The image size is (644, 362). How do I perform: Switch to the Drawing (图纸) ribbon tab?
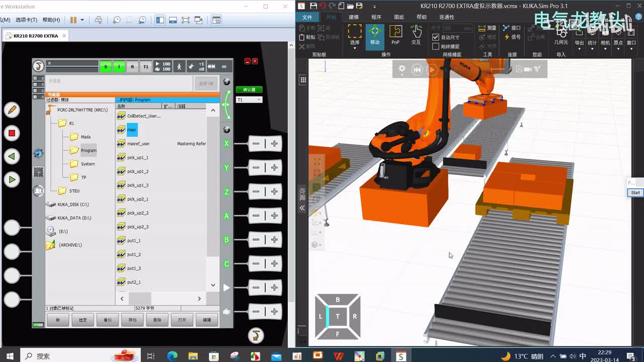(399, 17)
